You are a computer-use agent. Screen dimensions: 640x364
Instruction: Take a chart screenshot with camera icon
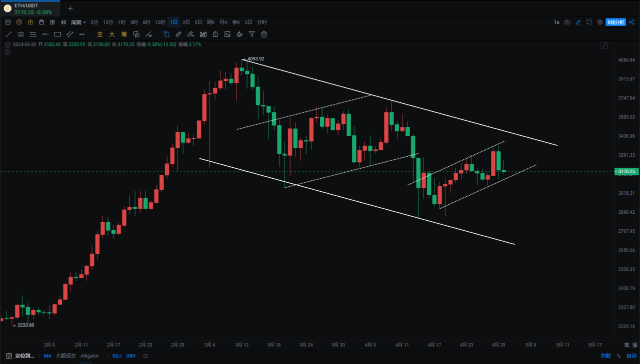point(567,22)
